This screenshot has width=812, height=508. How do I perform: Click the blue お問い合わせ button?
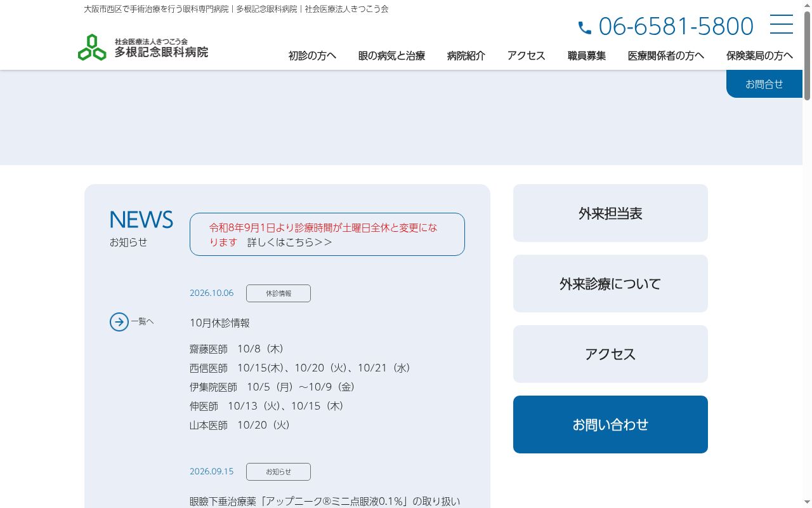pyautogui.click(x=610, y=425)
